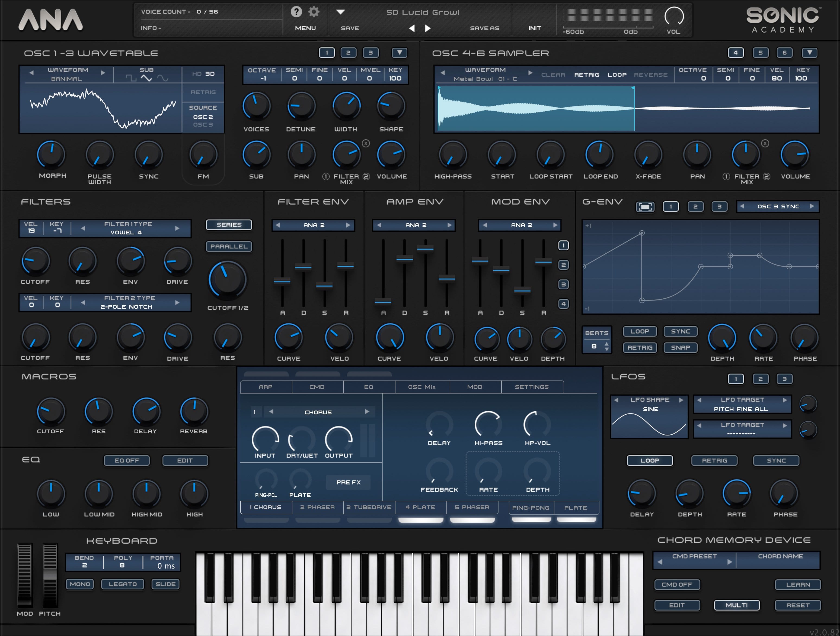Click the G-ENV fullscreen expand icon

tap(645, 207)
